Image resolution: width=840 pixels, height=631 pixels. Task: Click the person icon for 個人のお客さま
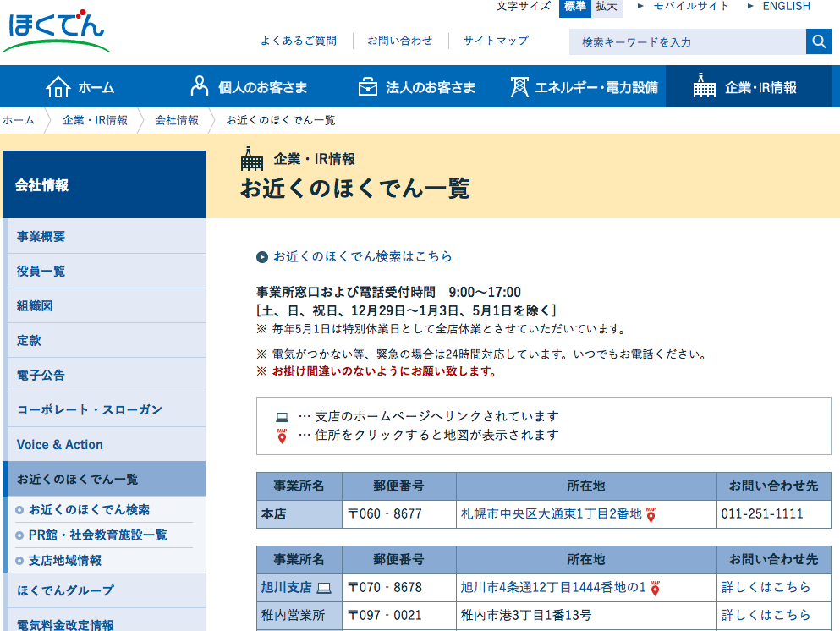tap(200, 86)
